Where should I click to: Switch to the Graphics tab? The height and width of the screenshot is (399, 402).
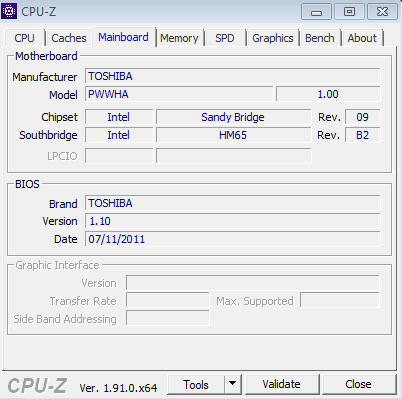click(x=273, y=38)
